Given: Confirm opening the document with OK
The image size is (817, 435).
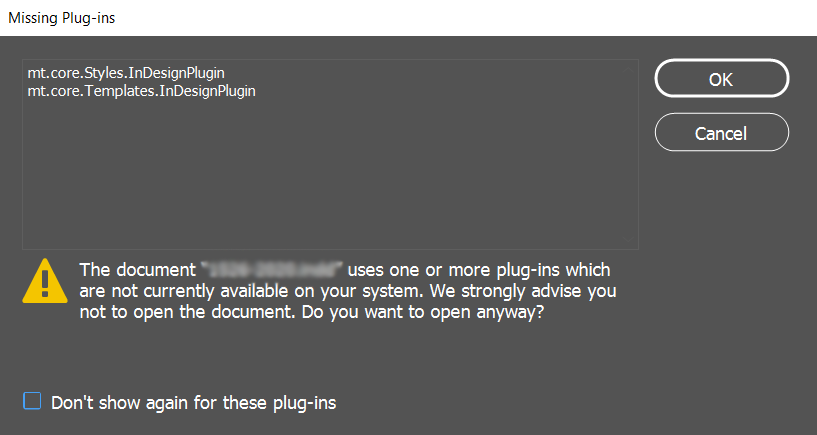Looking at the screenshot, I should tap(722, 79).
